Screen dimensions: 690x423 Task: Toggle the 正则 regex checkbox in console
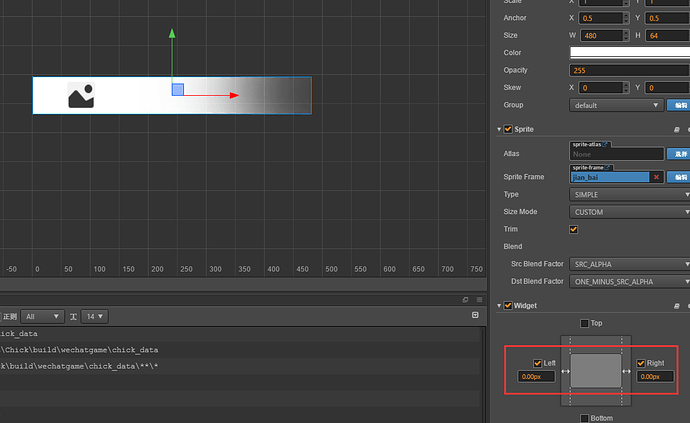point(1,317)
